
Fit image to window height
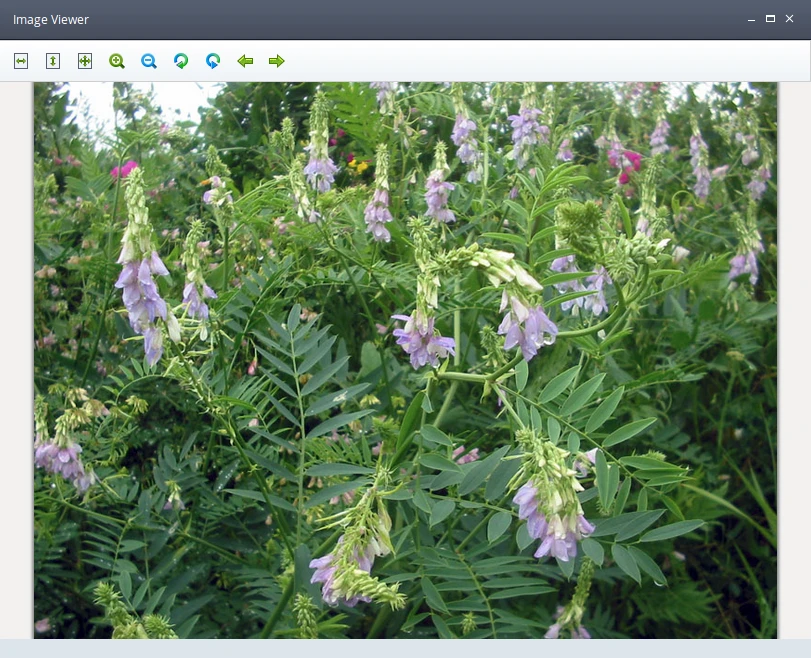point(52,61)
